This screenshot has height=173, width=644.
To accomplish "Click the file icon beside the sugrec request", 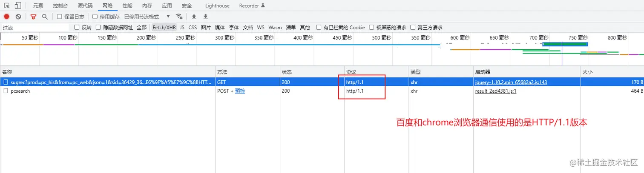I will coord(6,82).
